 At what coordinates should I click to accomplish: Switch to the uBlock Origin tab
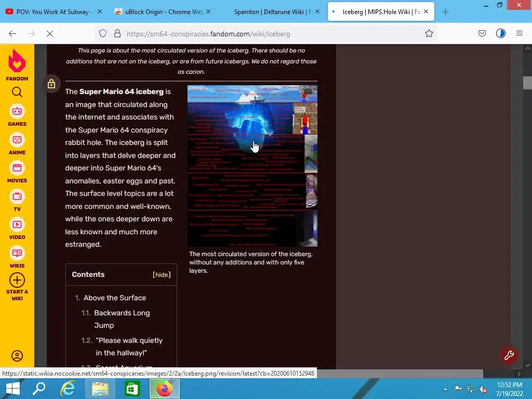(x=163, y=12)
